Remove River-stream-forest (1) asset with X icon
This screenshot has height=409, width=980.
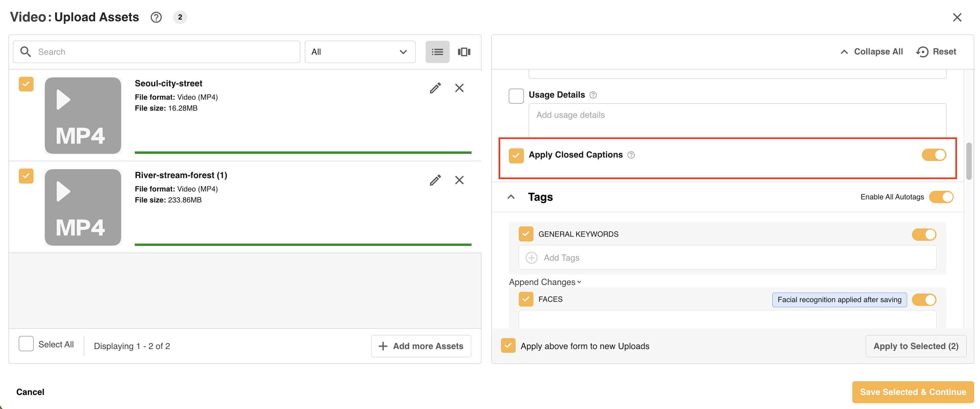coord(459,180)
